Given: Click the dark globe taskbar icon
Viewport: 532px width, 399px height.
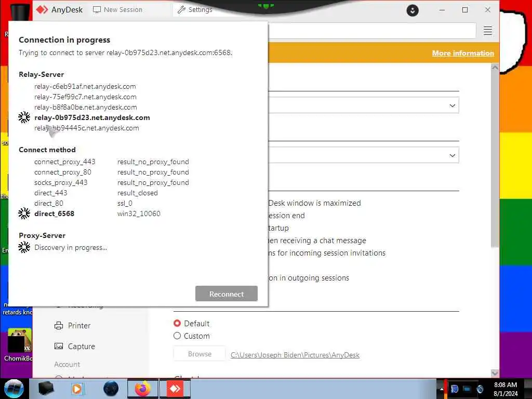Looking at the screenshot, I should coord(111,389).
